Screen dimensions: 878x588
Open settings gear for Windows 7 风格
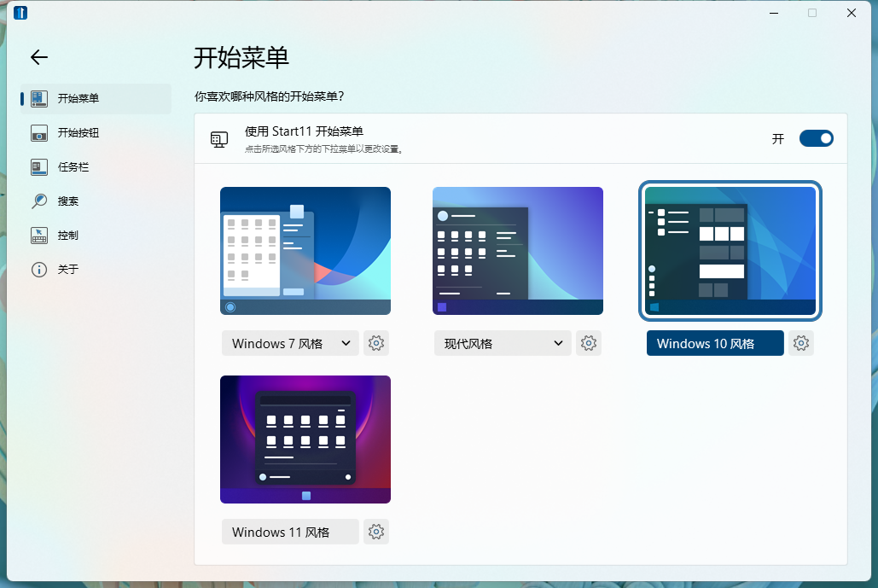pyautogui.click(x=375, y=343)
